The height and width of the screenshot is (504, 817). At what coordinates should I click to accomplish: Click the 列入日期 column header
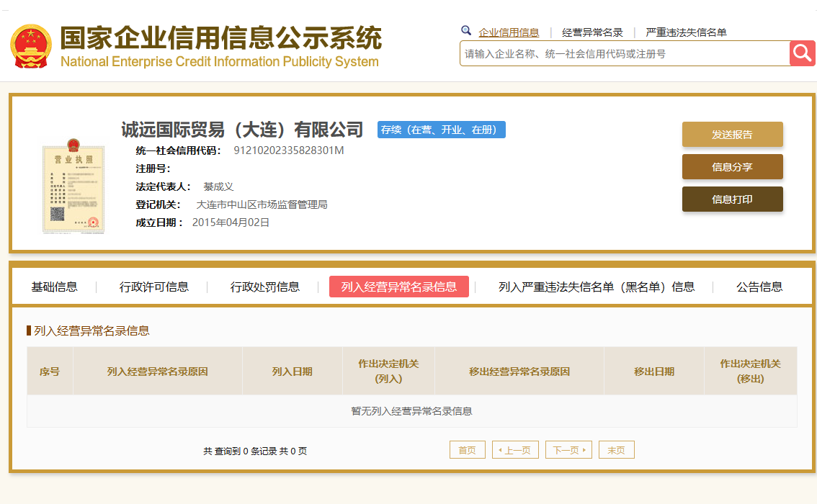[293, 372]
